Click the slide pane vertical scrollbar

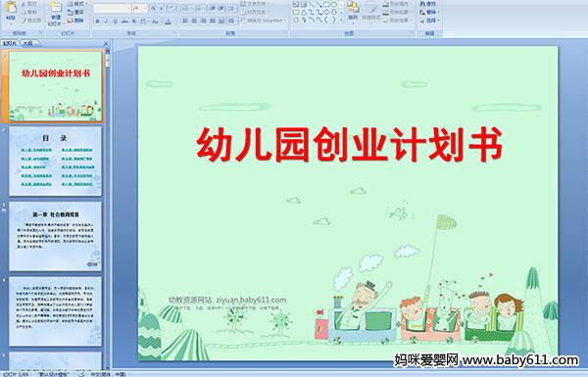(x=108, y=210)
